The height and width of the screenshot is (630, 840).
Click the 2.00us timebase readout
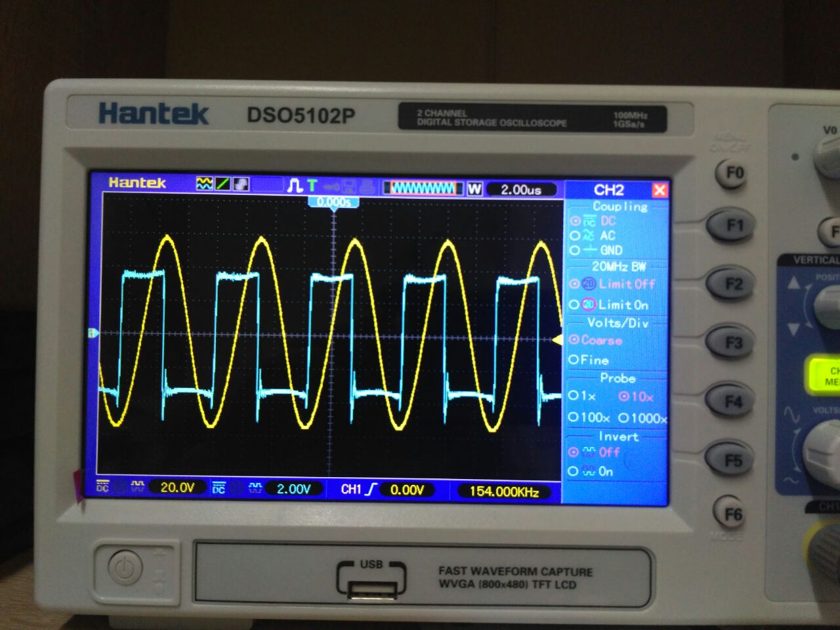pyautogui.click(x=521, y=190)
